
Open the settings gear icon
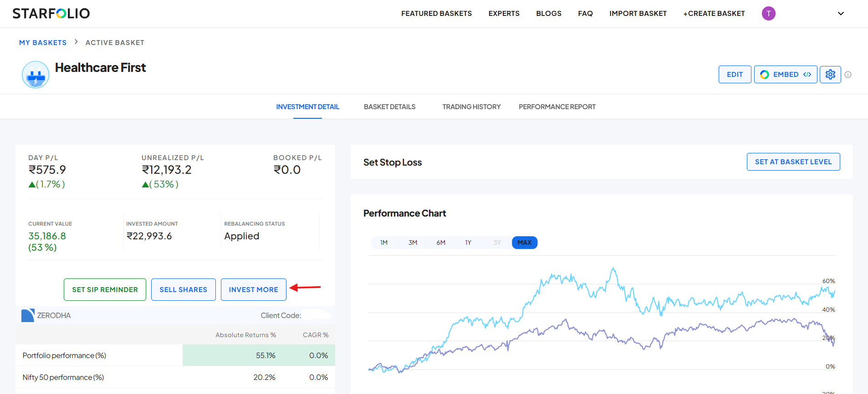click(x=830, y=75)
